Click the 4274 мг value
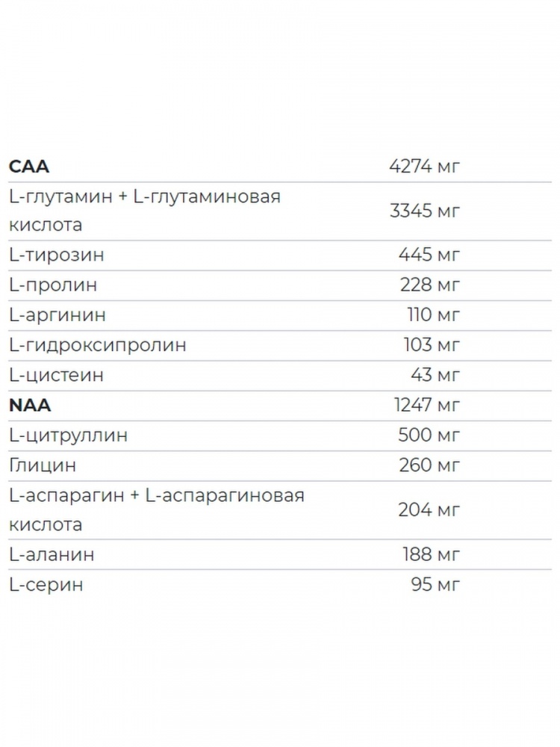Image resolution: width=560 pixels, height=747 pixels. pyautogui.click(x=425, y=166)
